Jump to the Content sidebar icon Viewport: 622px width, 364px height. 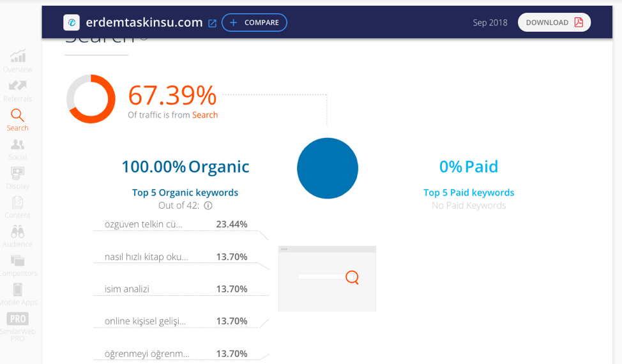click(18, 202)
